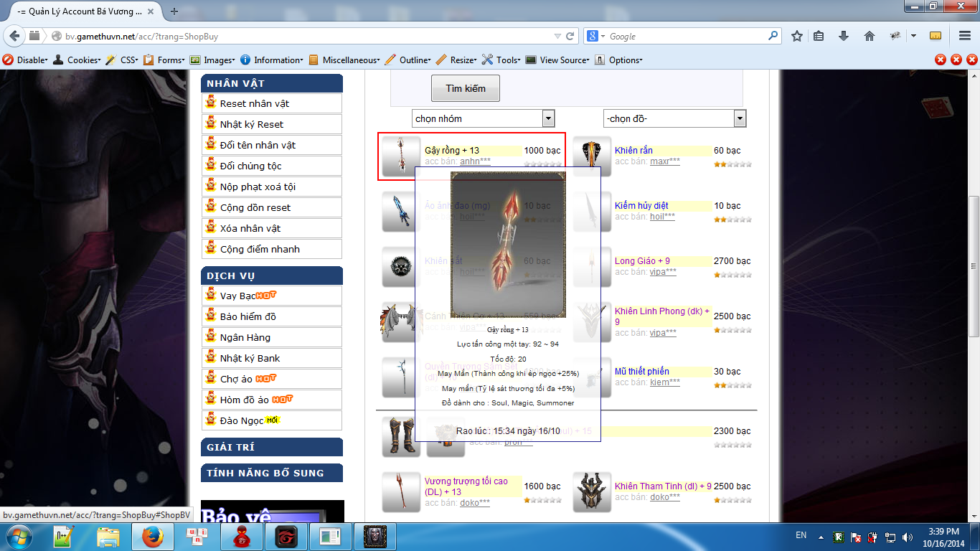
Task: Click the boots item icon
Action: (x=401, y=436)
